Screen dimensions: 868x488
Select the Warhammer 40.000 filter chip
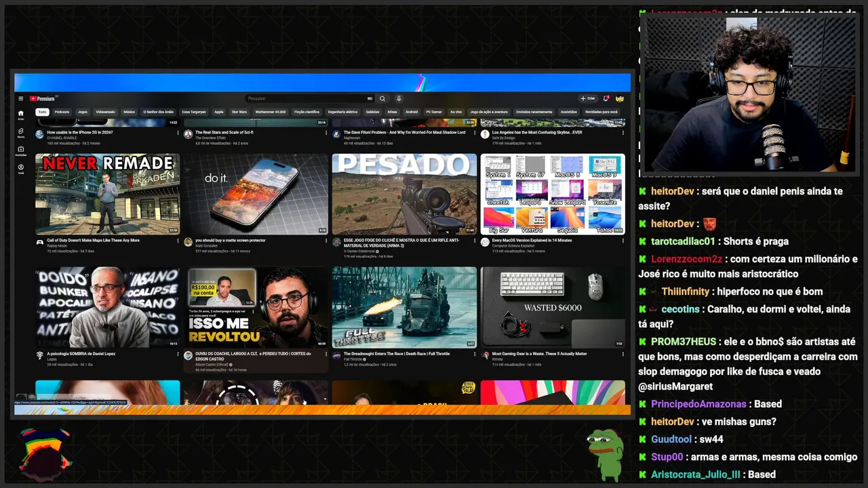(271, 112)
